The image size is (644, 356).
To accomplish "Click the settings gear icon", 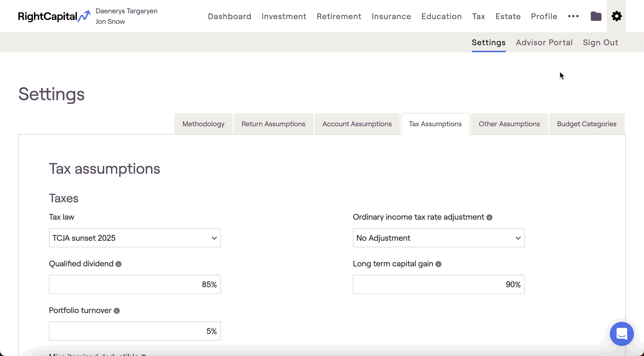I will pos(616,16).
